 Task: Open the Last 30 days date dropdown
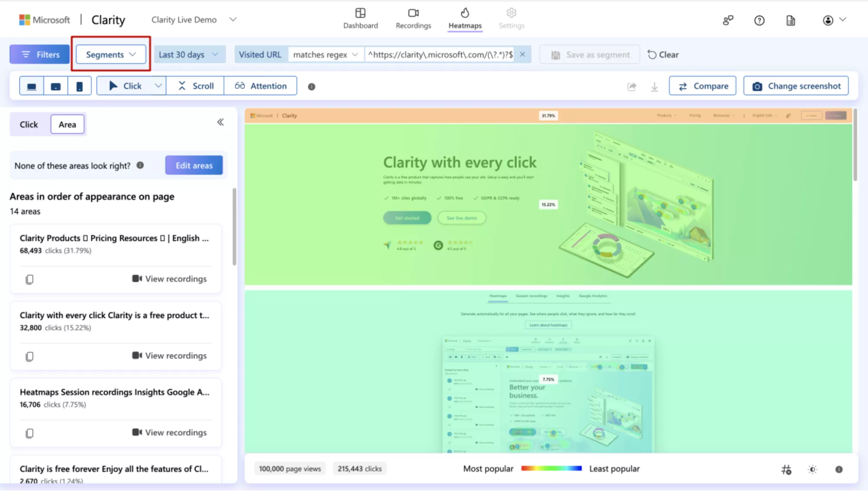(188, 54)
